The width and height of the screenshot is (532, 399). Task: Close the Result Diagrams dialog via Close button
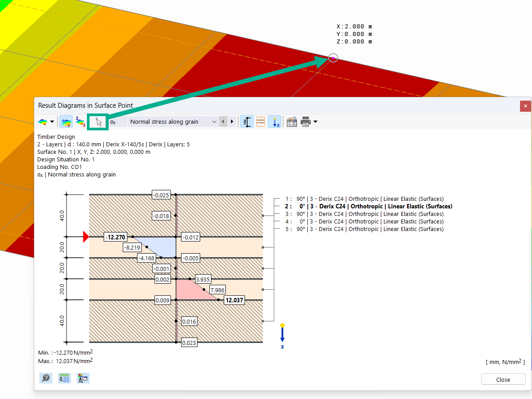503,379
